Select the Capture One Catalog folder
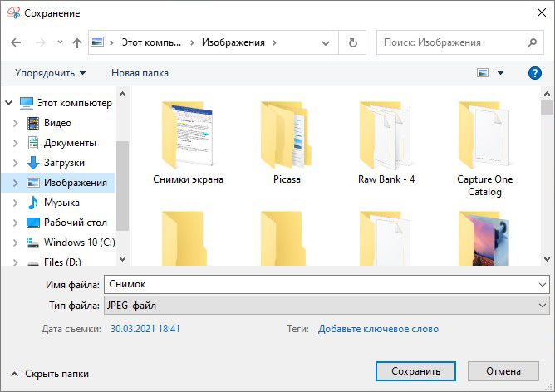Screen dimensions: 555x392 coord(484,147)
